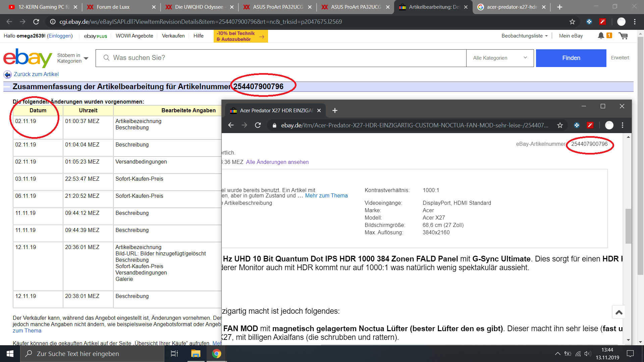This screenshot has width=644, height=362.
Task: Close the Acer Predator X27 tab in popup
Action: pyautogui.click(x=319, y=110)
